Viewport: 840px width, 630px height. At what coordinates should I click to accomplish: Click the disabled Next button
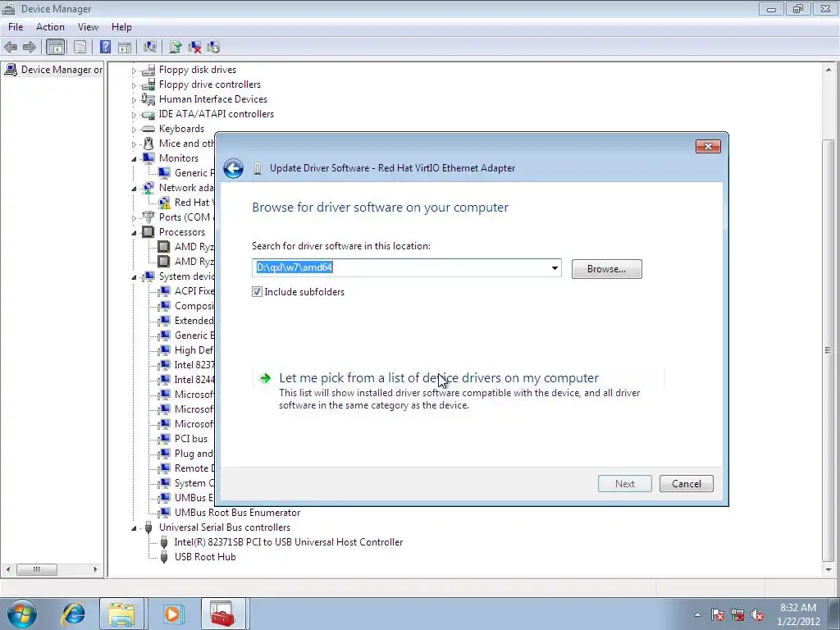624,484
